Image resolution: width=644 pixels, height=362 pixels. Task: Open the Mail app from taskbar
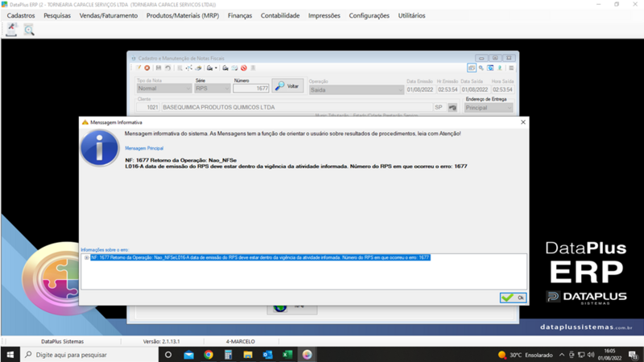[189, 355]
